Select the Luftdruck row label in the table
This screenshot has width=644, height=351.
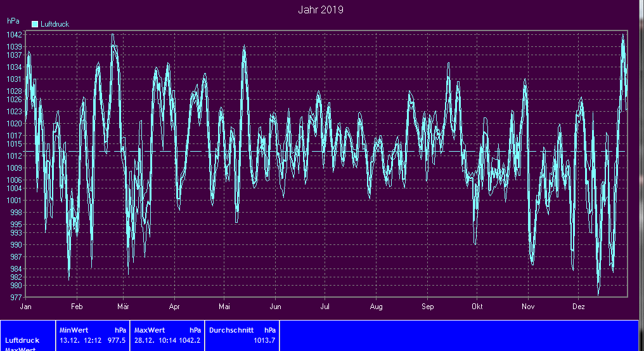coord(22,340)
